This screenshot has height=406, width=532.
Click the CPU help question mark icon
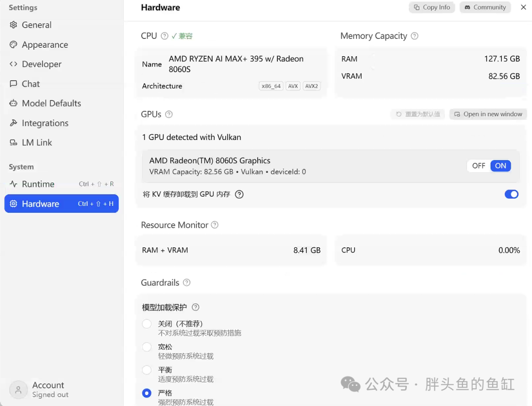[165, 36]
